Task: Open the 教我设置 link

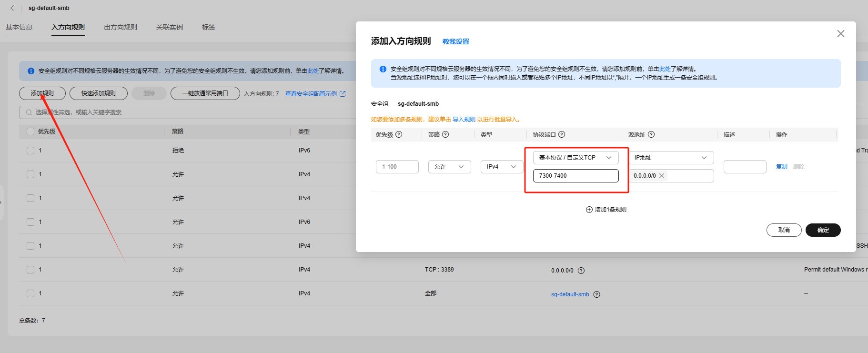Action: [x=456, y=41]
